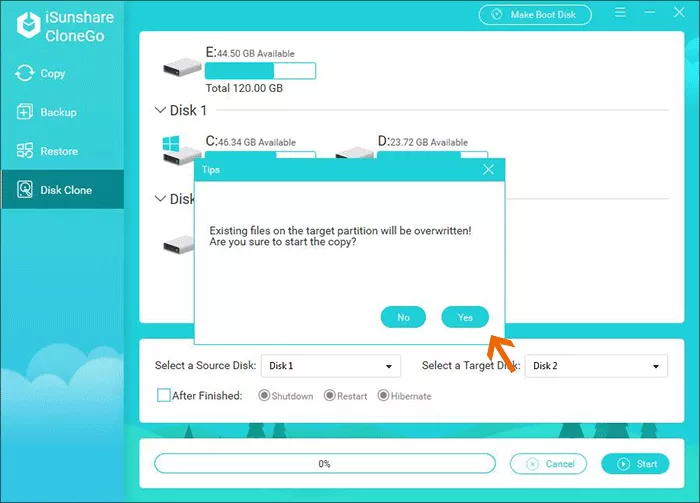Confirm overwrite with Yes button
Image resolution: width=700 pixels, height=503 pixels.
click(465, 317)
